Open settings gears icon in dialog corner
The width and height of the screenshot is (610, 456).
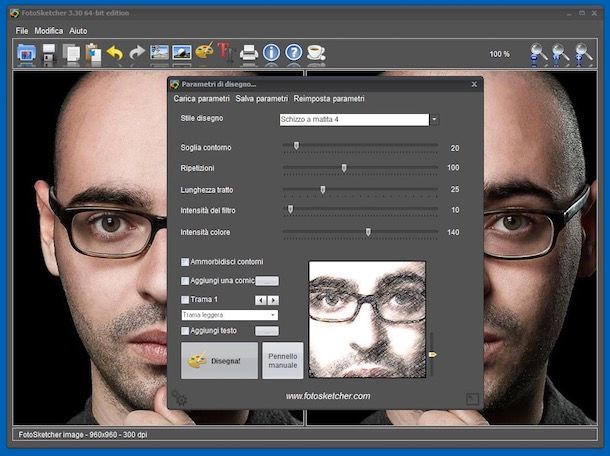point(180,398)
